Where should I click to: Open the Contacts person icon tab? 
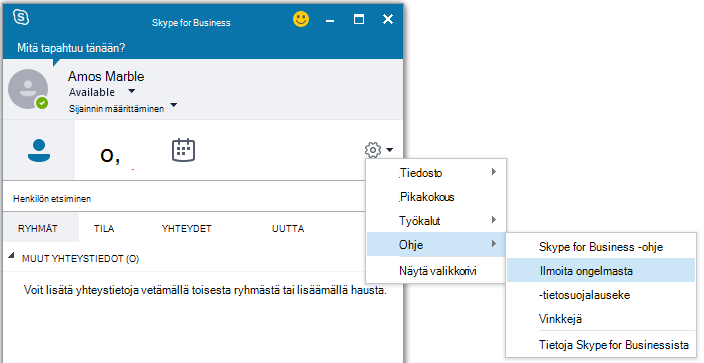pos(39,151)
